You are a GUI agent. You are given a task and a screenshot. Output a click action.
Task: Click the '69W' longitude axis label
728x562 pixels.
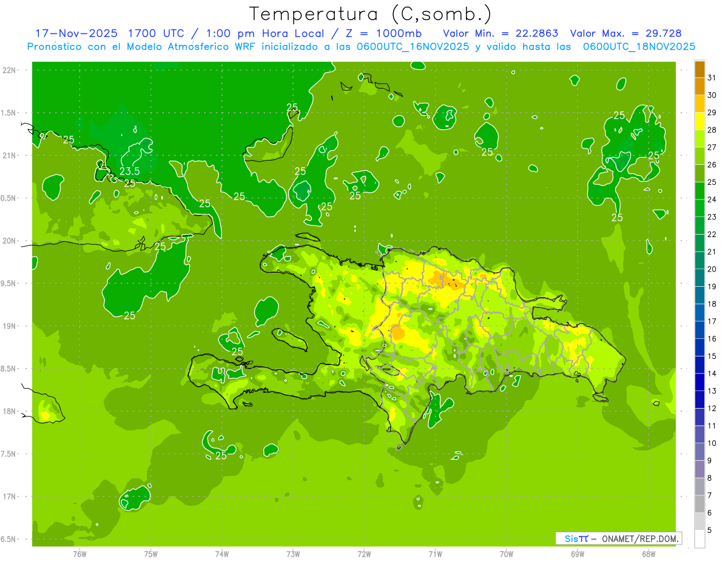coord(578,554)
